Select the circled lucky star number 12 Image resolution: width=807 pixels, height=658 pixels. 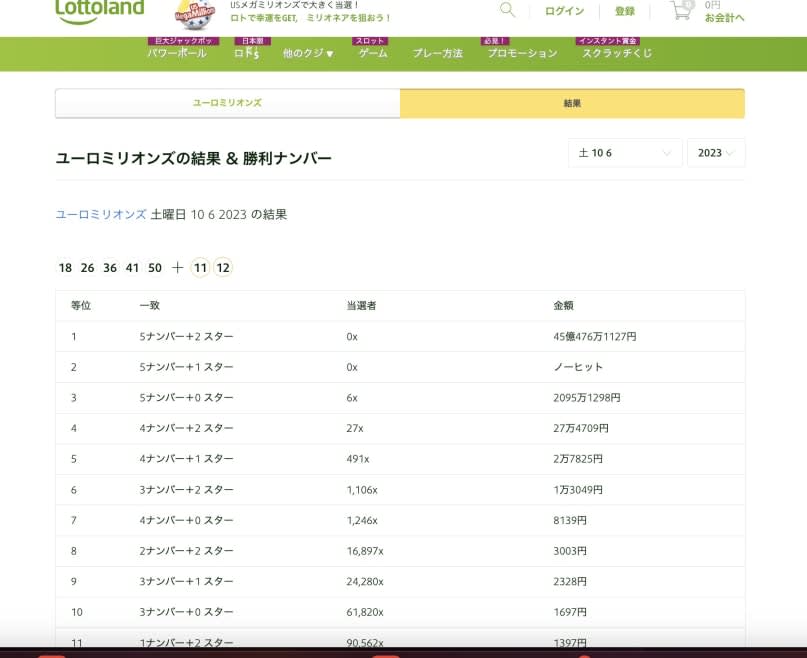click(x=223, y=268)
